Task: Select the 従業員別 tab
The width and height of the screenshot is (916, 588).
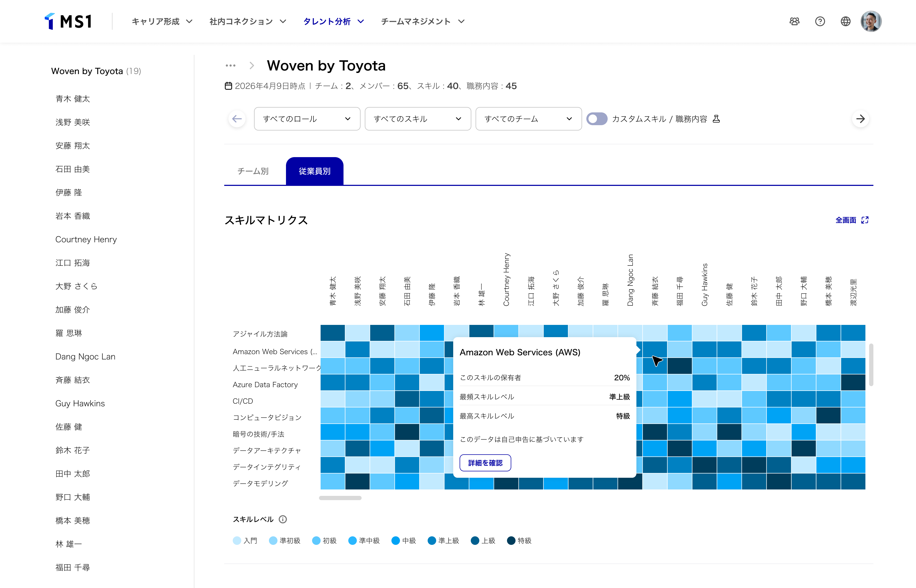Action: (314, 171)
